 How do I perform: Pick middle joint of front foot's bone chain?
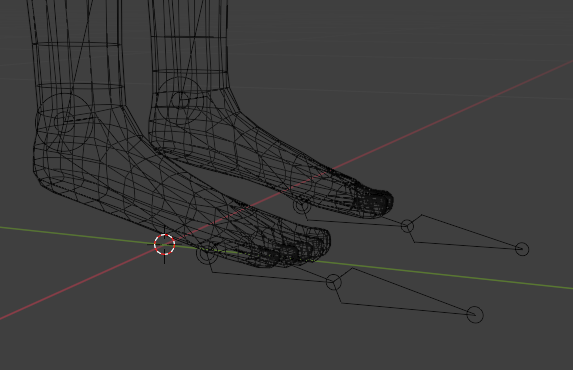pos(334,282)
